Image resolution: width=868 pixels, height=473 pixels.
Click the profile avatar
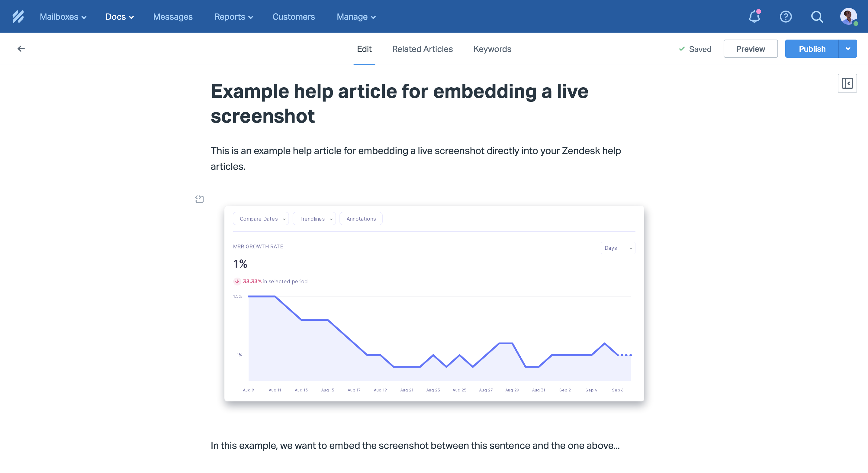point(848,17)
